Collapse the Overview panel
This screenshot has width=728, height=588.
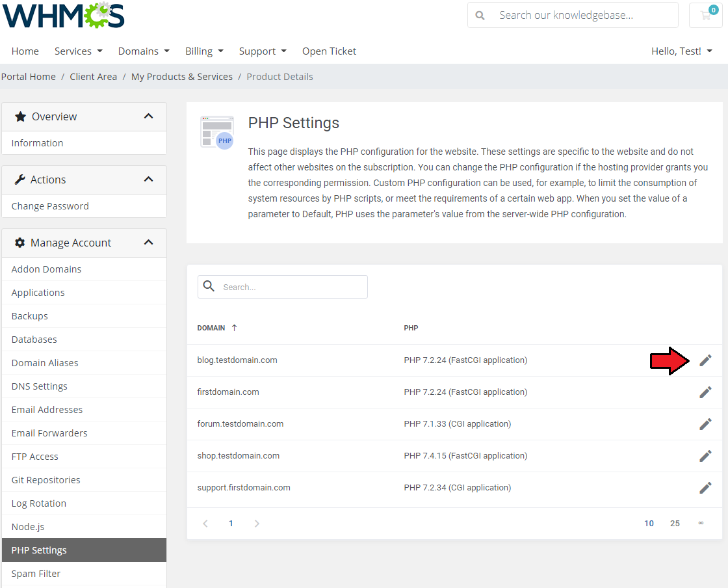[x=149, y=116]
